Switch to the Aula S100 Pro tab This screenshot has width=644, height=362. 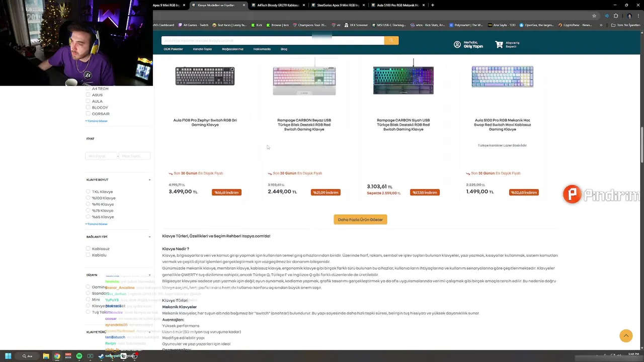coord(398,5)
